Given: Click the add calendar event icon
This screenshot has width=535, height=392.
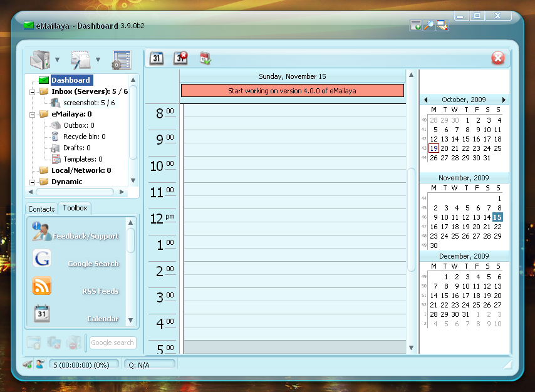Looking at the screenshot, I should tap(157, 58).
